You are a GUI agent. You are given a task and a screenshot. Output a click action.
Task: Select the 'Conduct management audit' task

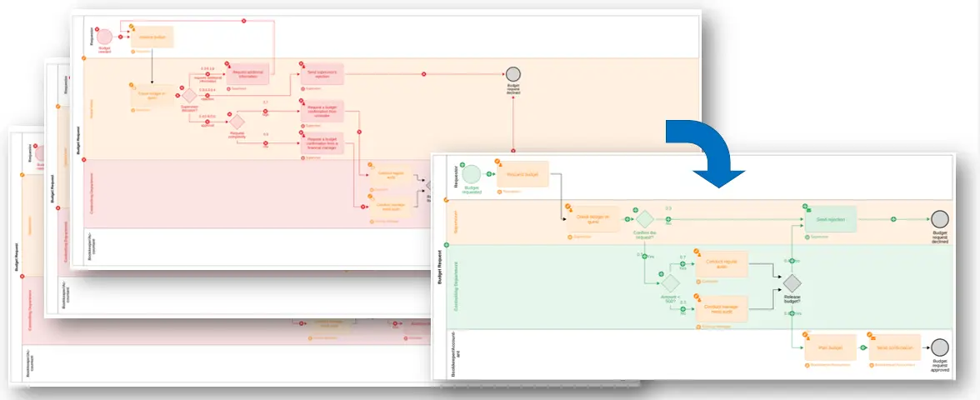722,308
